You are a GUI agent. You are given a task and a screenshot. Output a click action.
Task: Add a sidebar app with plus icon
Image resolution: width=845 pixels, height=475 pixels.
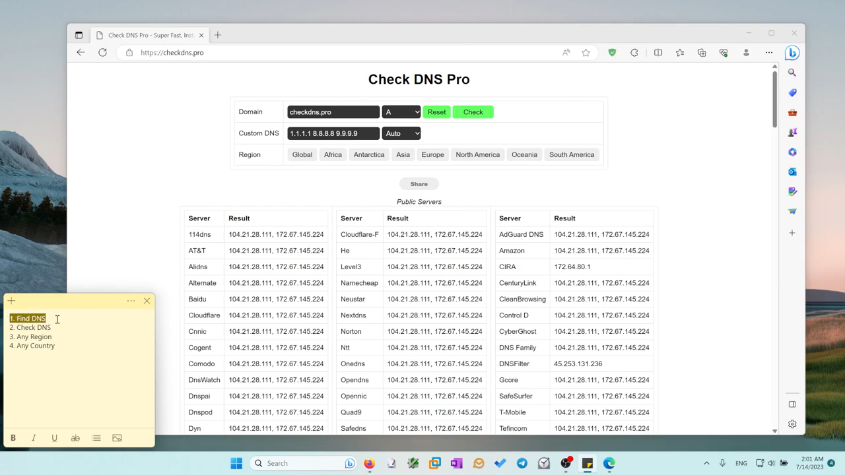(x=792, y=233)
